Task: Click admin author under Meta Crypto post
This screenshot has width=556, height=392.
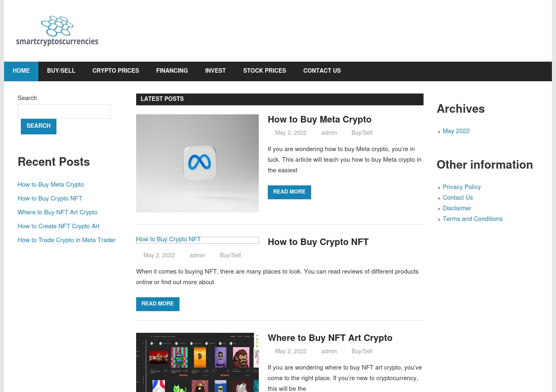Action: (329, 133)
